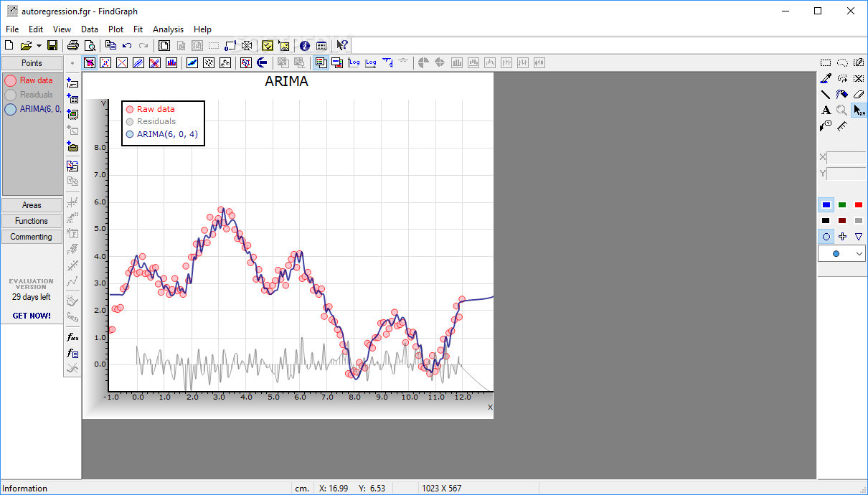Select the circle marker shape
Screen dimensions: 868x495
826,236
